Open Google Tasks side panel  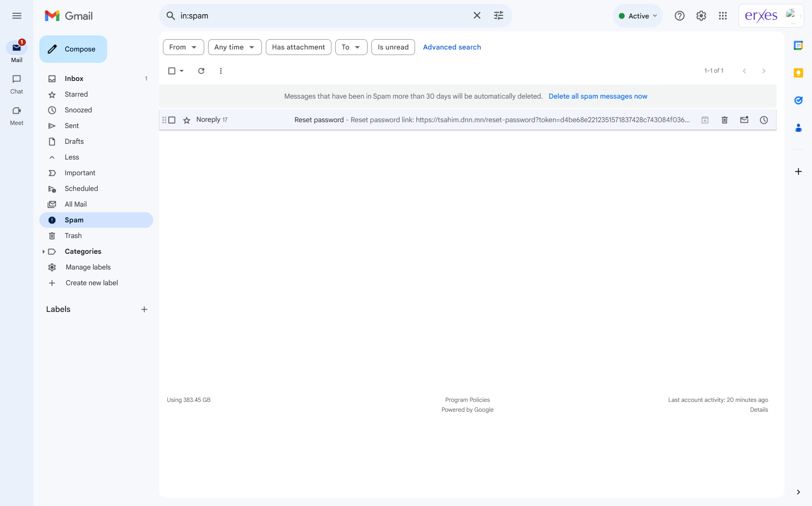(x=798, y=101)
